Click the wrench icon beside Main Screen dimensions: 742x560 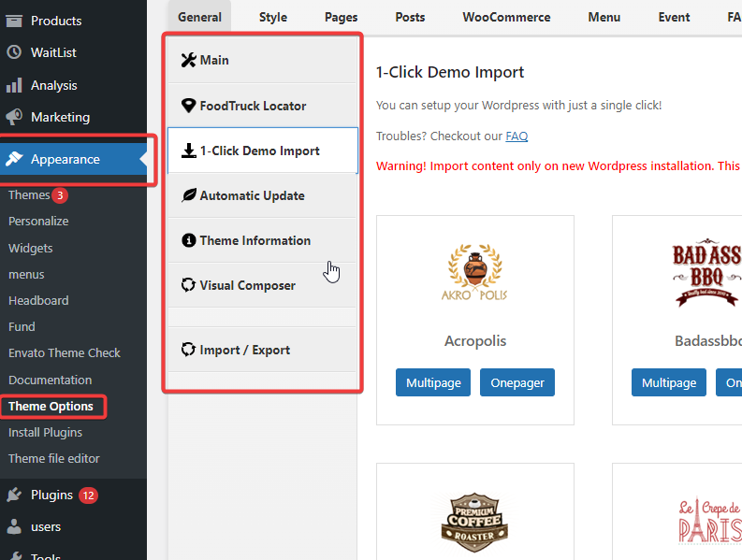pyautogui.click(x=188, y=61)
